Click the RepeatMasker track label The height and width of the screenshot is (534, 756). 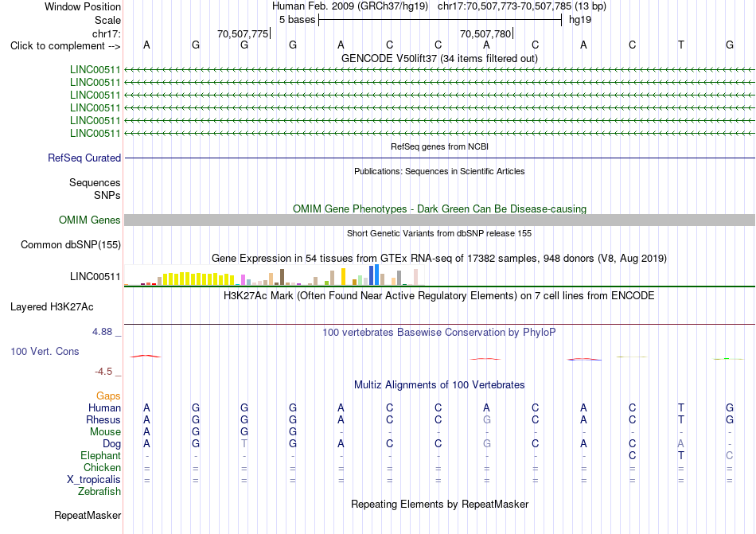pyautogui.click(x=88, y=516)
